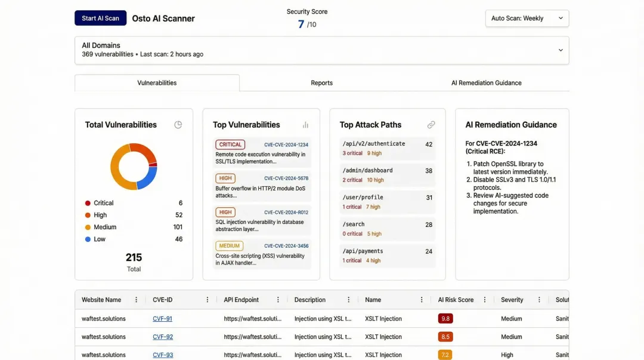Open the kebab menu on Description column
Image resolution: width=644 pixels, height=360 pixels.
pyautogui.click(x=349, y=299)
